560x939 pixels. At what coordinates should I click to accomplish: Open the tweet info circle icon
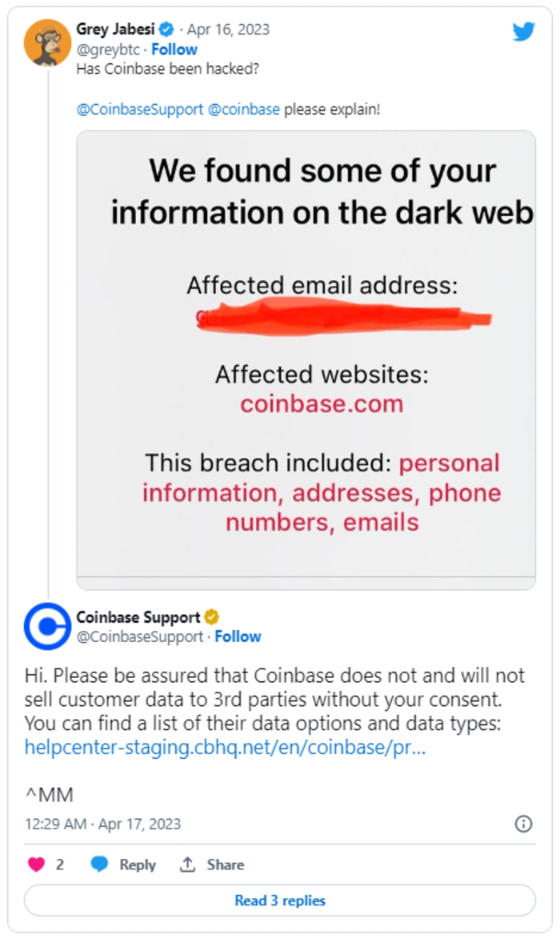tap(523, 824)
